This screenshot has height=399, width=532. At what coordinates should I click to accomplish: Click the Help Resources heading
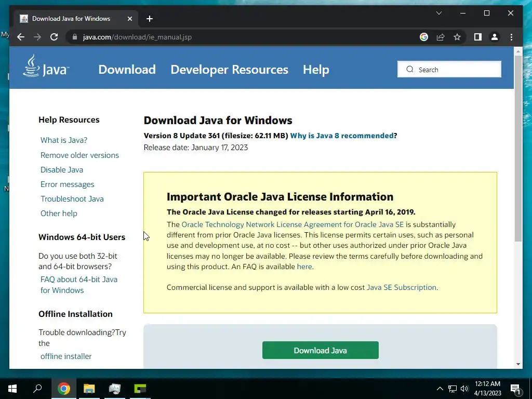coord(69,120)
